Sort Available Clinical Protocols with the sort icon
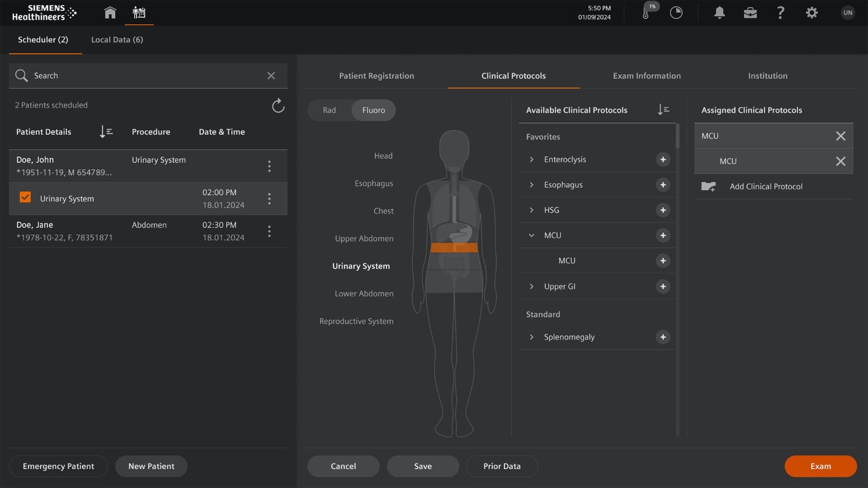This screenshot has width=868, height=488. (663, 109)
